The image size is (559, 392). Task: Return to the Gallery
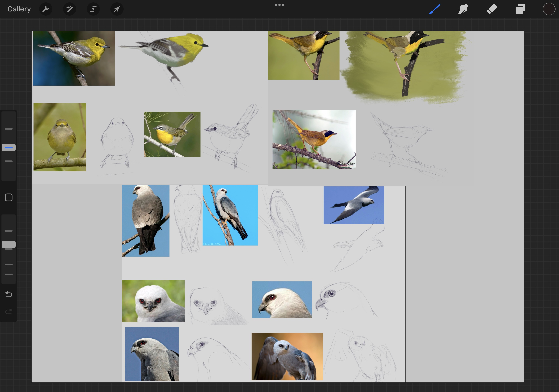[19, 9]
